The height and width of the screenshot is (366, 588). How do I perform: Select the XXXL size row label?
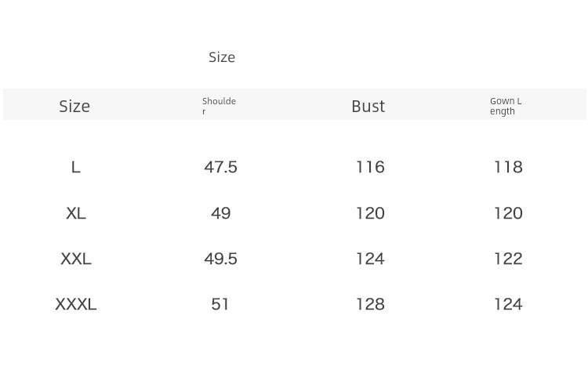76,304
